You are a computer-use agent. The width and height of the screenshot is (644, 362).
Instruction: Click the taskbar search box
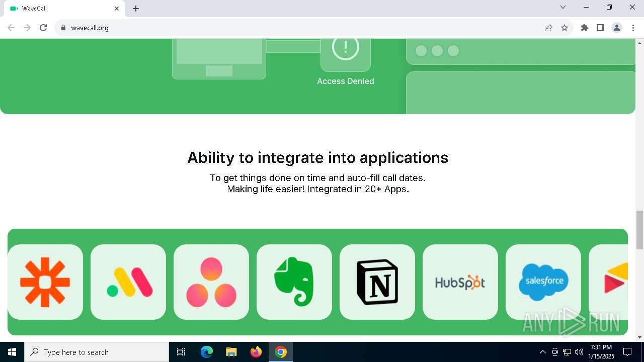[97, 352]
